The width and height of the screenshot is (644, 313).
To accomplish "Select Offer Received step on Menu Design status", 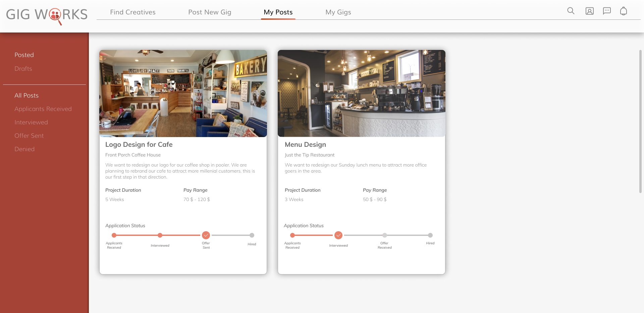I will pyautogui.click(x=385, y=235).
